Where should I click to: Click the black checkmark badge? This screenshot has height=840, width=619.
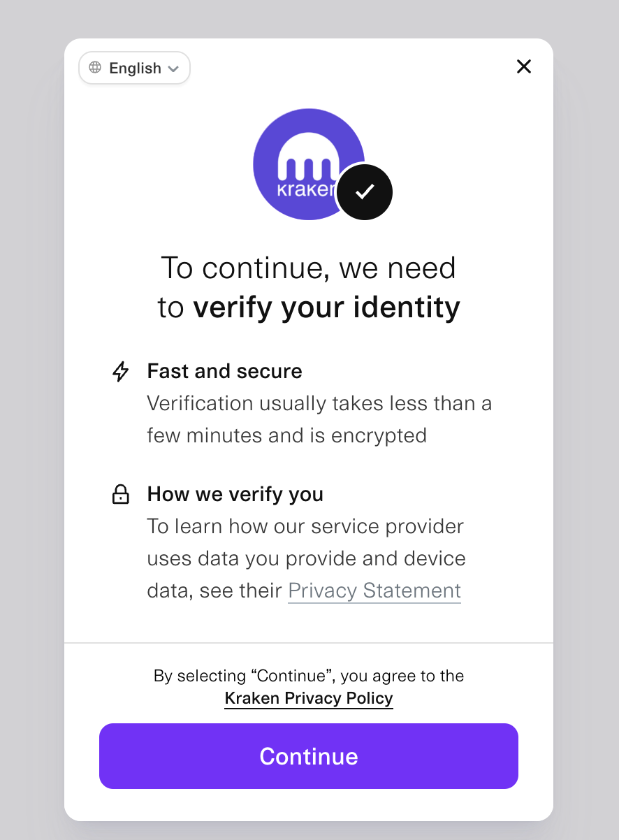pyautogui.click(x=364, y=191)
